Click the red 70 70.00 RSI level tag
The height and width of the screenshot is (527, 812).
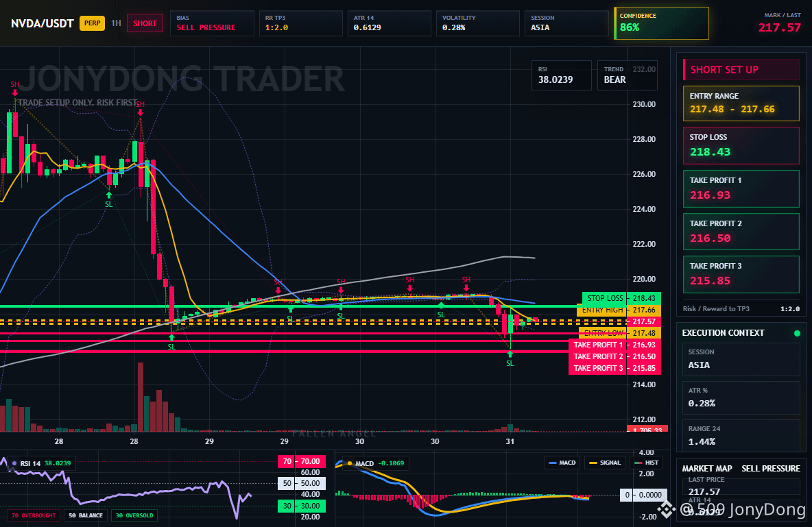coord(302,461)
